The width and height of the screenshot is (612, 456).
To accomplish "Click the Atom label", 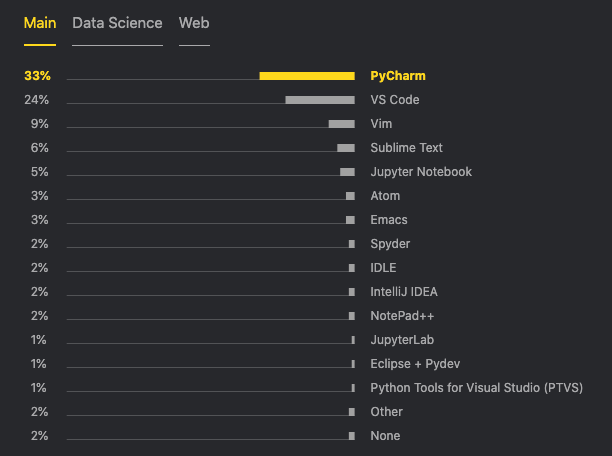I will click(385, 196).
